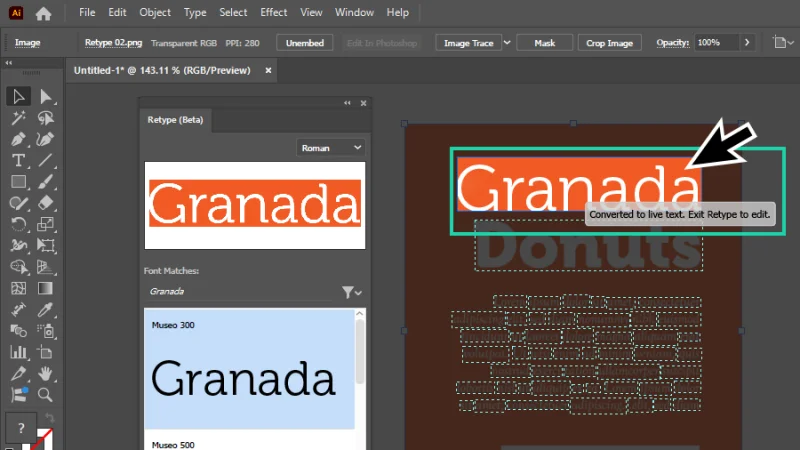800x450 pixels.
Task: Click the Fill color box with question mark
Action: [x=20, y=428]
